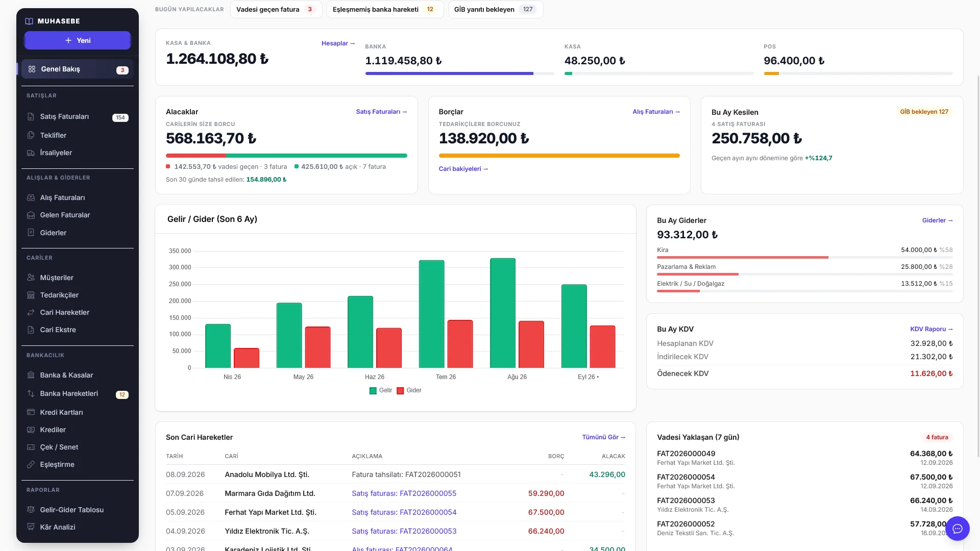Click the Satış Faturaları document icon
980x551 pixels.
coord(31,116)
